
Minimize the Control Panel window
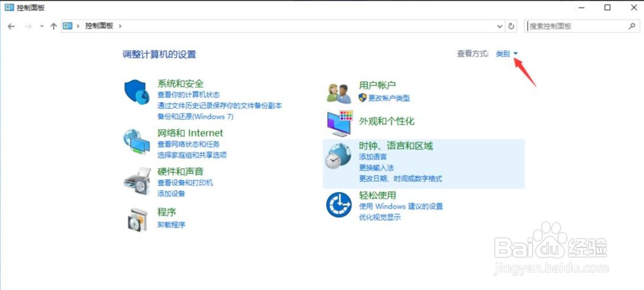pos(582,8)
